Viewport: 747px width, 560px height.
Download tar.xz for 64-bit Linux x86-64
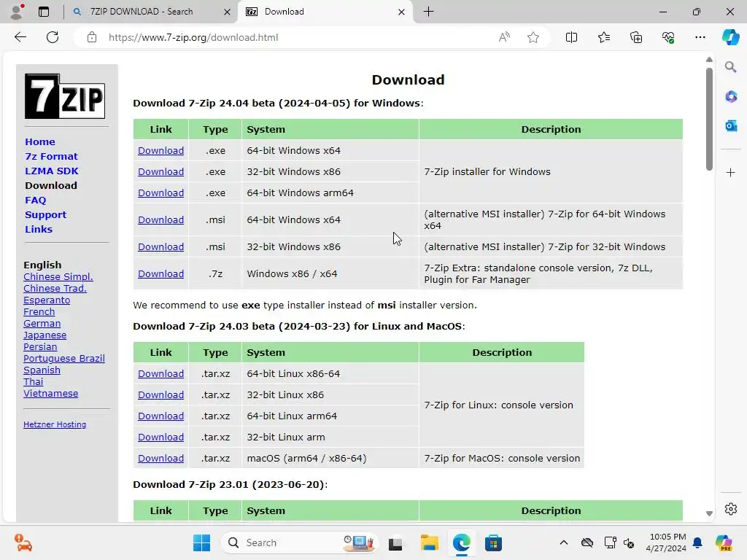coord(160,374)
